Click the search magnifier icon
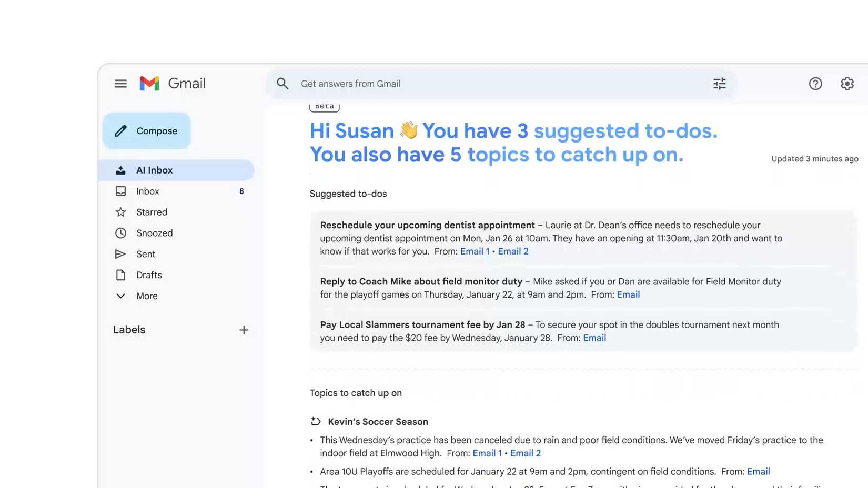 (282, 83)
